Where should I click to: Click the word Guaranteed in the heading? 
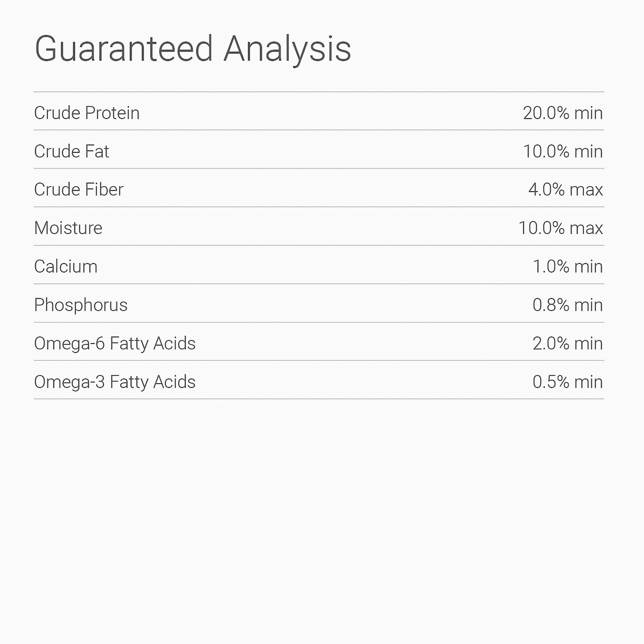[123, 49]
